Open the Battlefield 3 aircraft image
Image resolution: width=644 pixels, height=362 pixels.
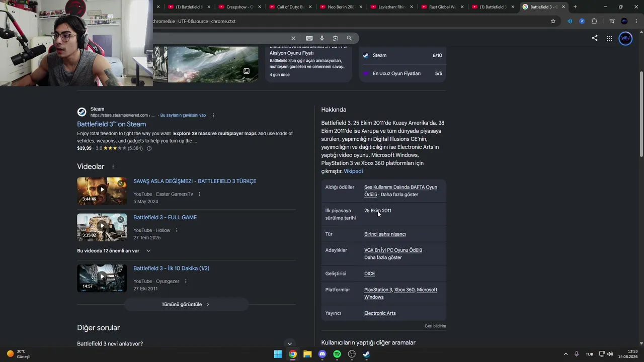coord(213,64)
